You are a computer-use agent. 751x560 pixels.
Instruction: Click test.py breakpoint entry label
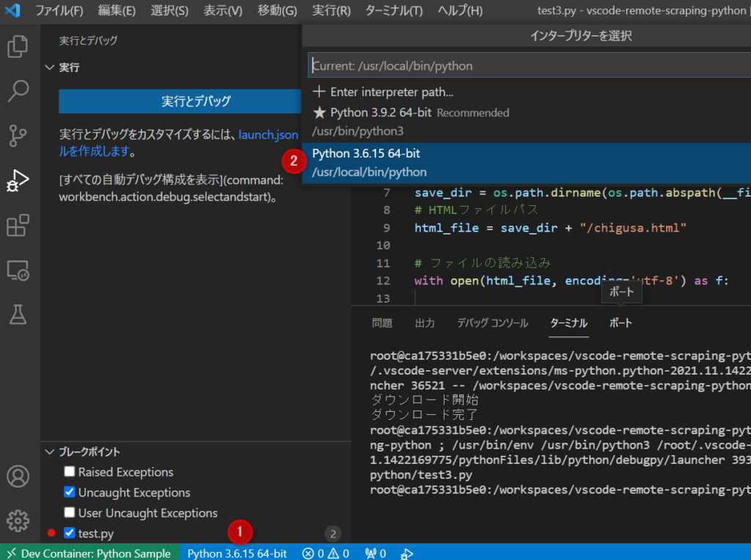click(x=96, y=533)
